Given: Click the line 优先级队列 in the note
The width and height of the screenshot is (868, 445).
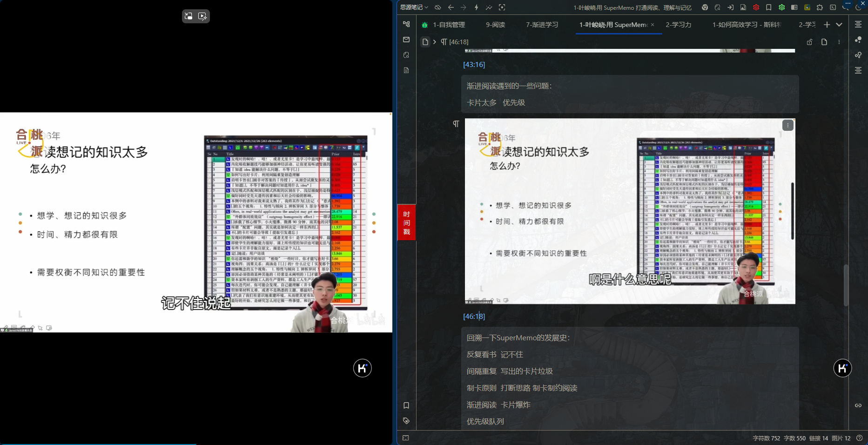Looking at the screenshot, I should coord(485,422).
